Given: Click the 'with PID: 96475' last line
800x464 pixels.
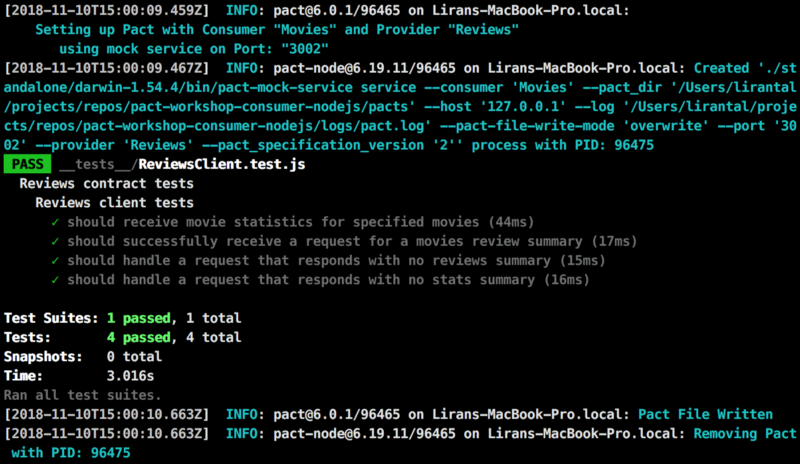Looking at the screenshot, I should click(71, 453).
